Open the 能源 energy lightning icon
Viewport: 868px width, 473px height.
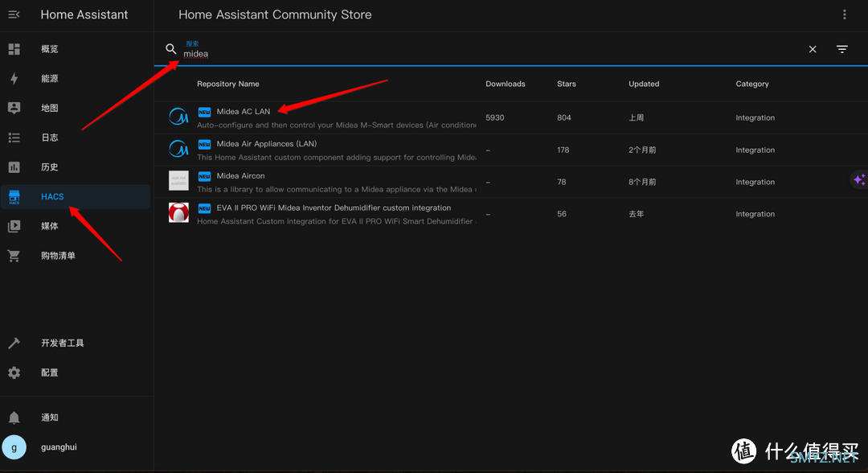14,79
